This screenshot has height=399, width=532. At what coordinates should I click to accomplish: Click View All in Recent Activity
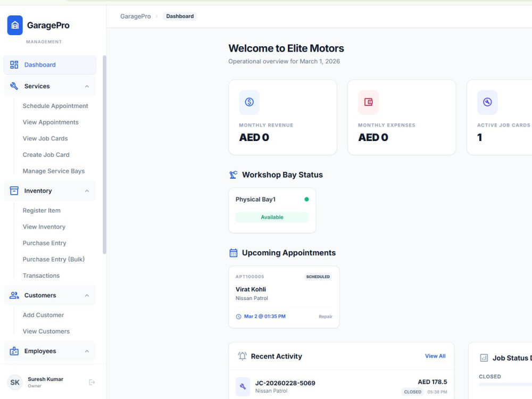tap(435, 356)
